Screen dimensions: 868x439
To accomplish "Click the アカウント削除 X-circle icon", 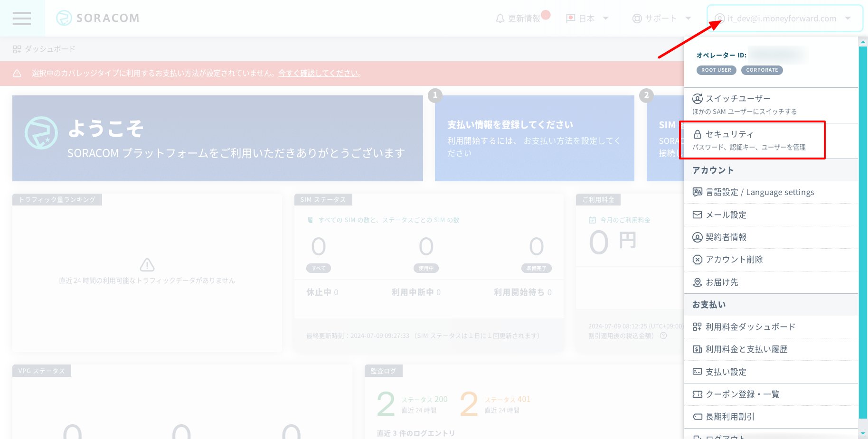I will point(697,260).
